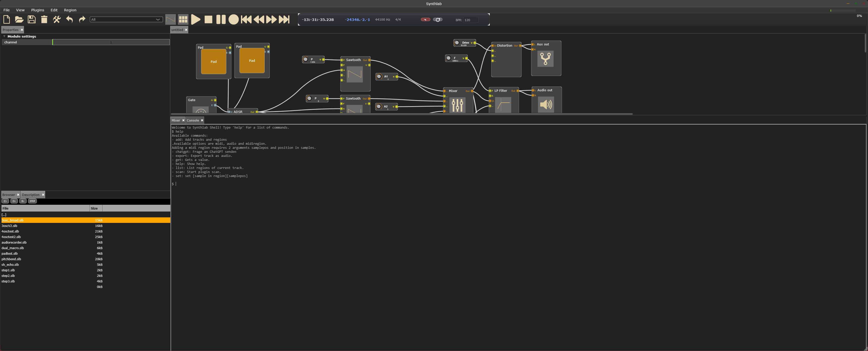The image size is (868, 351).
Task: Click the C: drive button in Browser
Action: coord(5,201)
